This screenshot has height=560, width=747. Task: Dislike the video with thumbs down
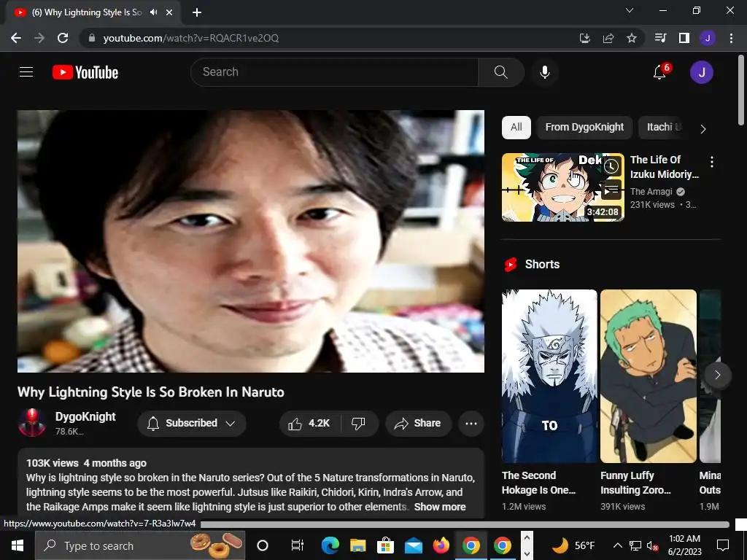point(358,424)
